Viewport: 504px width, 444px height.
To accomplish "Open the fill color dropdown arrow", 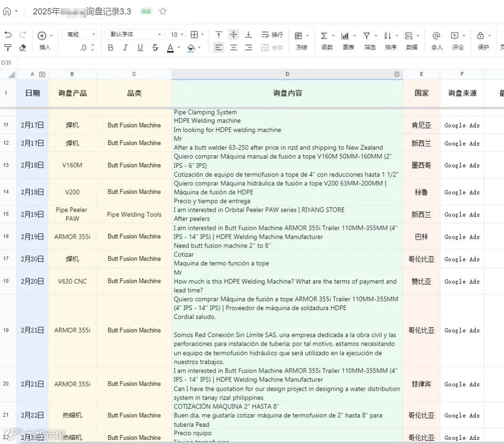I will (199, 48).
